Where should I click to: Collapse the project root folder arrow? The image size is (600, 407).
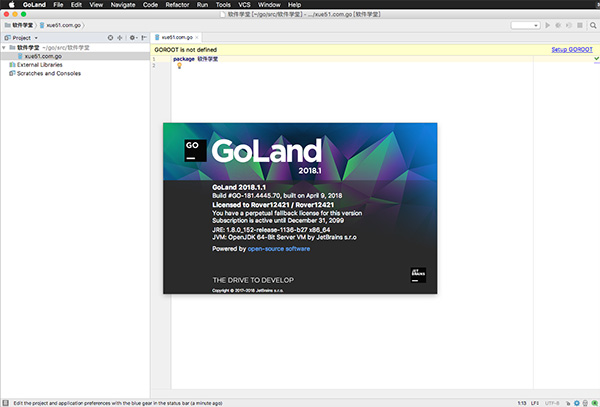4,48
